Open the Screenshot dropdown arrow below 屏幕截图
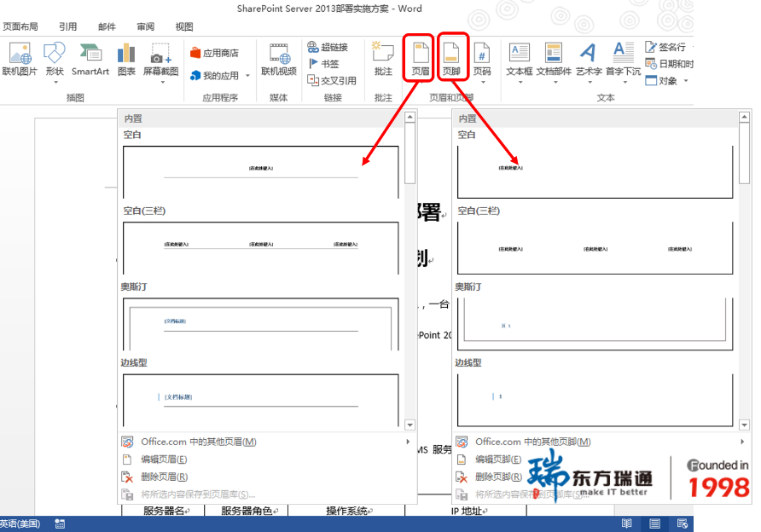This screenshot has height=532, width=761. 163,83
